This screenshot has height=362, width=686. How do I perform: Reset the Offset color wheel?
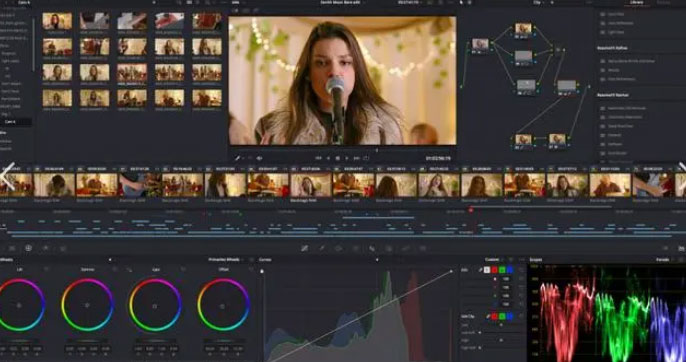click(x=249, y=270)
